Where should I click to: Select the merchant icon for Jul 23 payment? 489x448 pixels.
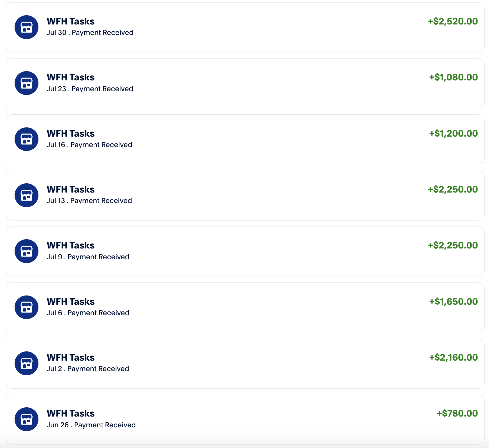click(x=27, y=83)
